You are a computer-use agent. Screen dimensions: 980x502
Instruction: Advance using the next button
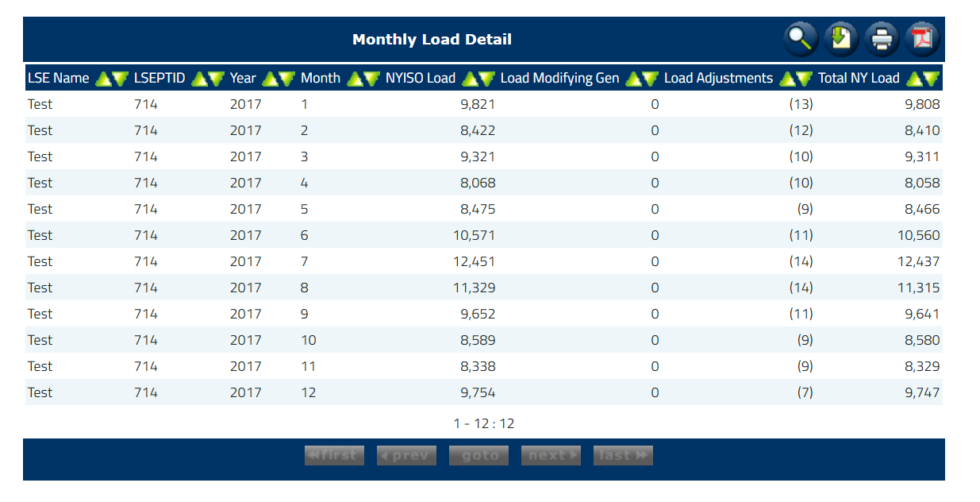click(x=551, y=455)
